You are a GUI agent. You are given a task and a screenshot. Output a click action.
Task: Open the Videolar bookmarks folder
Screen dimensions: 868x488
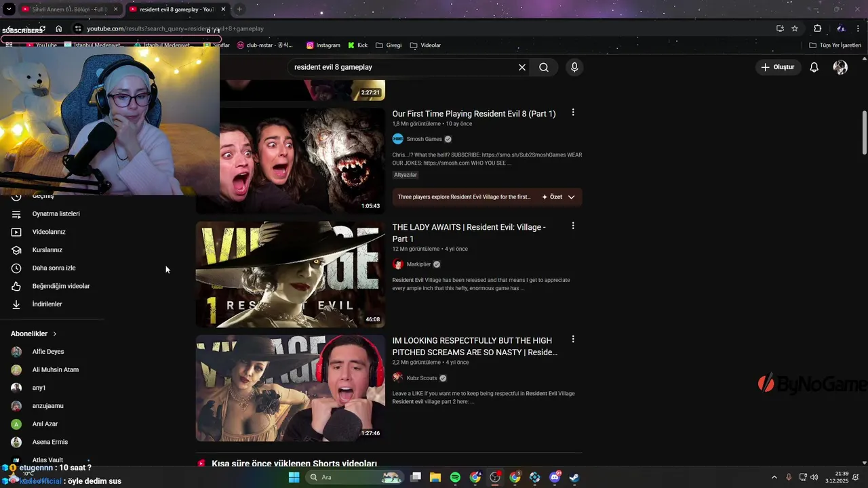(426, 45)
